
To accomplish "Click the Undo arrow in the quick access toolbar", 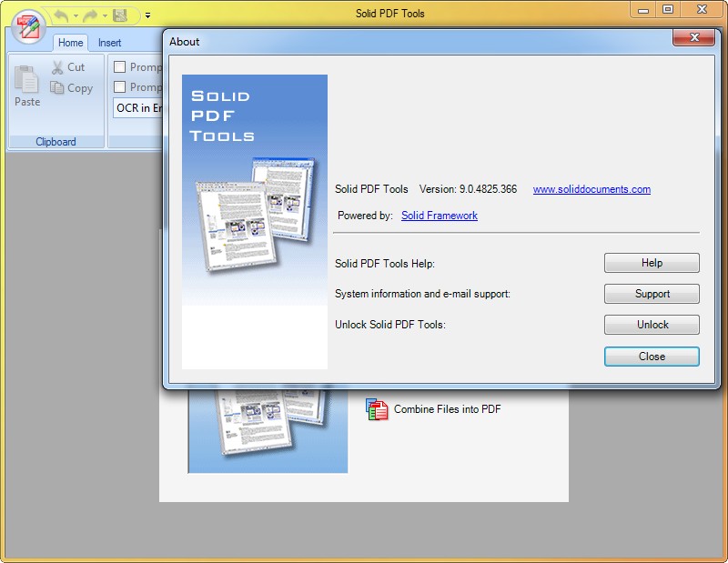I will click(61, 15).
